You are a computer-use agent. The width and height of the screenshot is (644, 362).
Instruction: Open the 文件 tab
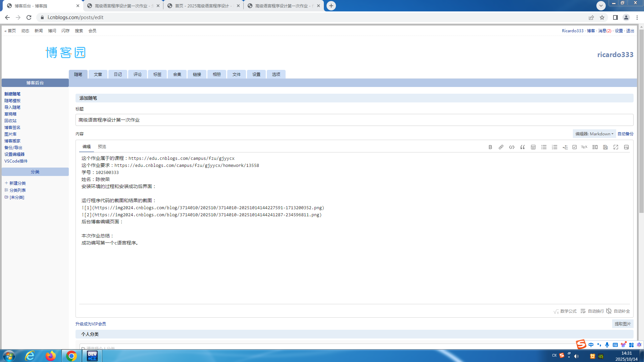(237, 74)
